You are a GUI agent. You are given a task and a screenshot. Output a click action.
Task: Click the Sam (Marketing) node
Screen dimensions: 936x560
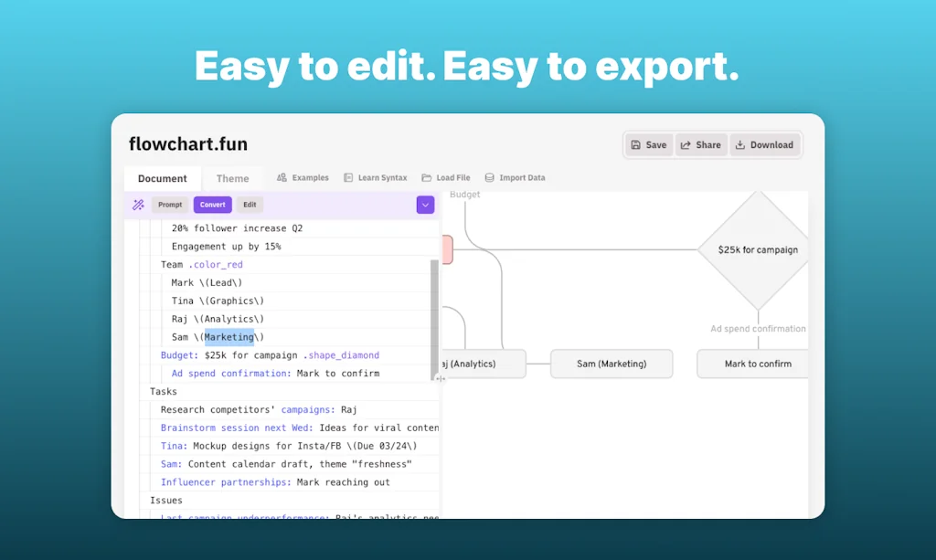click(612, 364)
